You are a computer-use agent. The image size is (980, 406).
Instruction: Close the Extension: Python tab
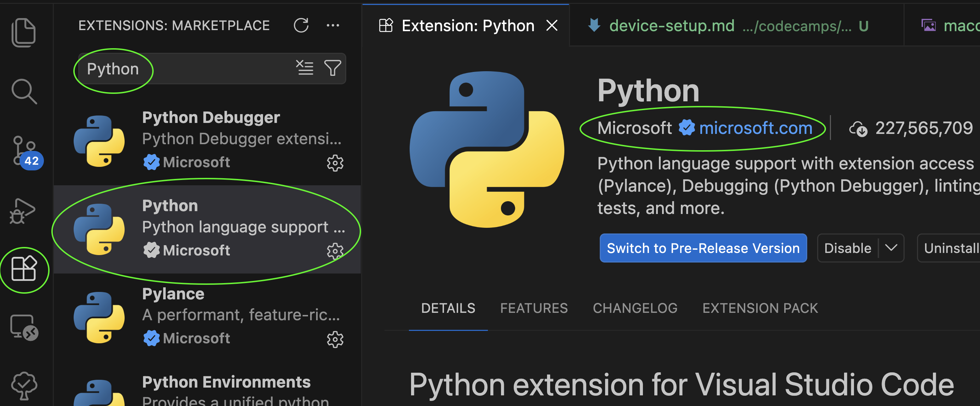[x=552, y=26]
